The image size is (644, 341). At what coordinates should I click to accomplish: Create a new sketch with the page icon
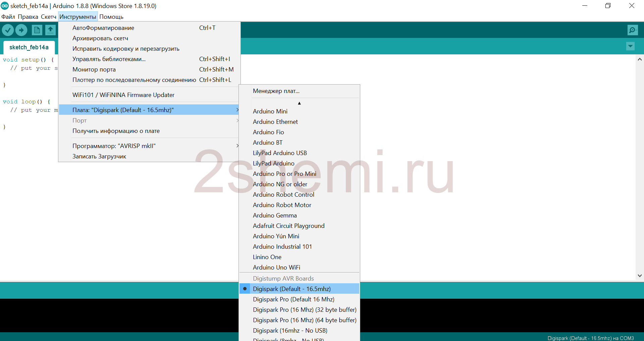pyautogui.click(x=37, y=30)
